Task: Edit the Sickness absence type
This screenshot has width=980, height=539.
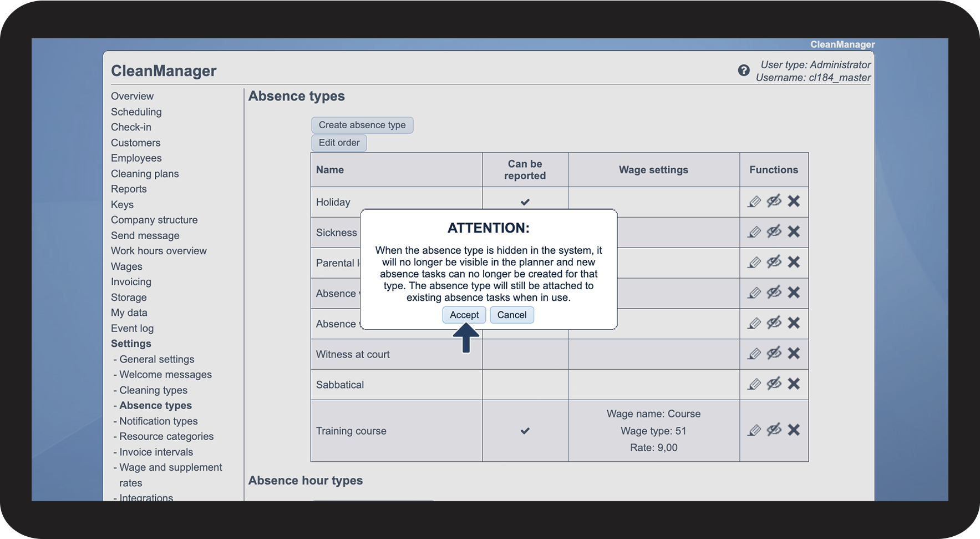Action: coord(754,232)
